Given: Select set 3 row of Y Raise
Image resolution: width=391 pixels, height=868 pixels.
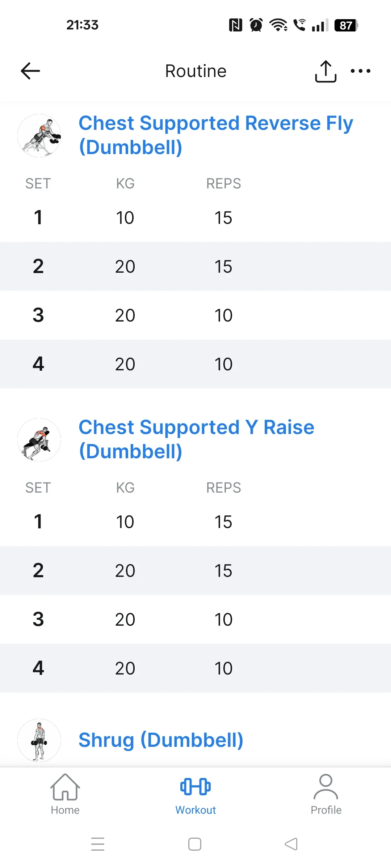Looking at the screenshot, I should 195,619.
